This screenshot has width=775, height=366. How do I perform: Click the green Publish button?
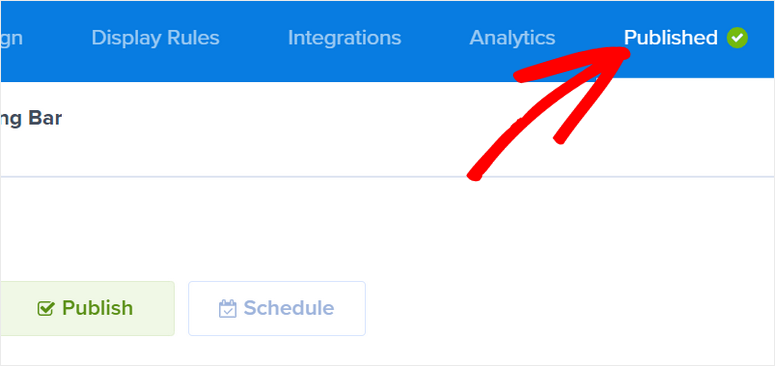pyautogui.click(x=87, y=308)
